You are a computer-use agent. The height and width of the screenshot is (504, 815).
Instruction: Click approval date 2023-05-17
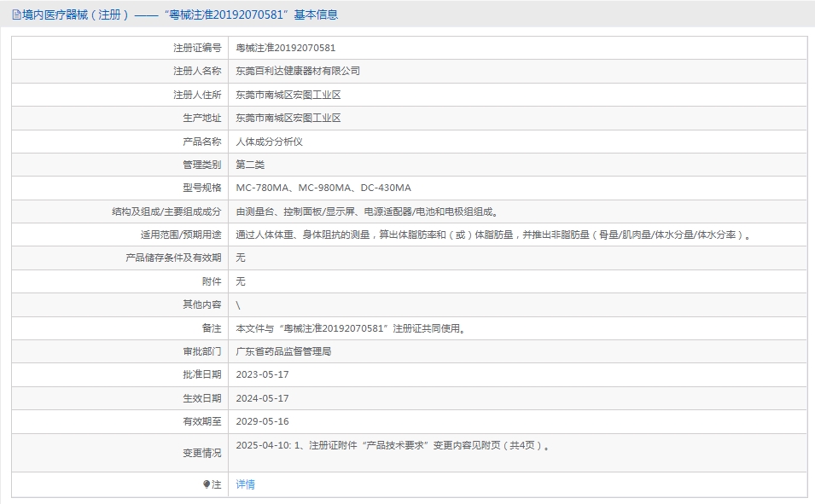(x=263, y=374)
